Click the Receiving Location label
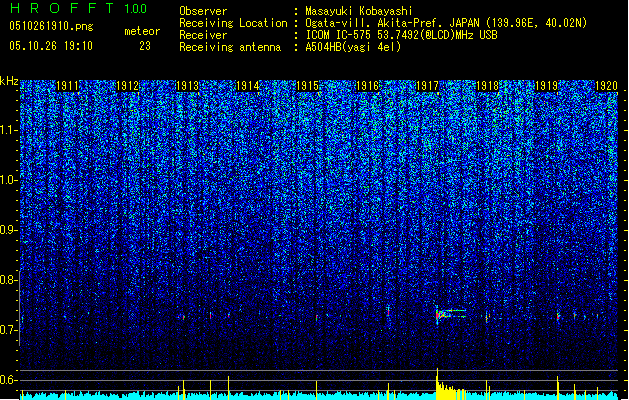Screen dimensions: 629x400 233,23
